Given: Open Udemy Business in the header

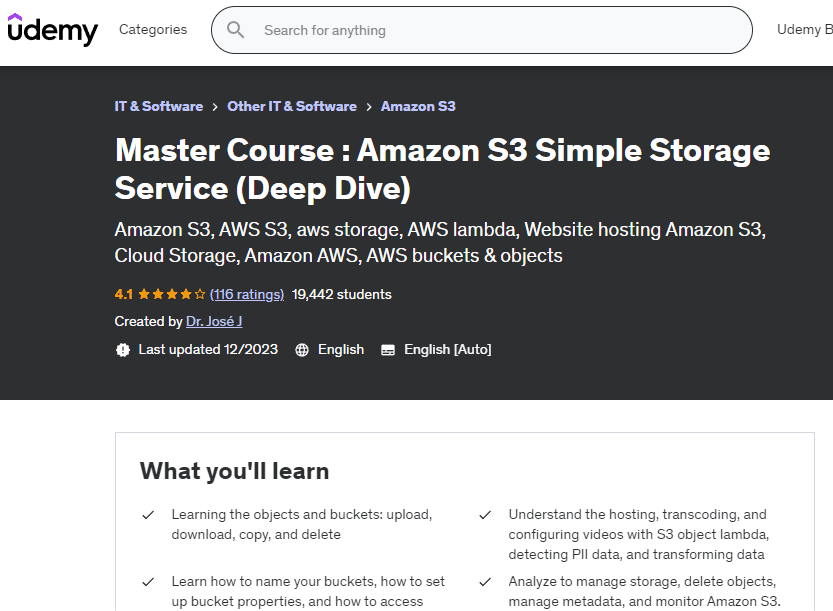Looking at the screenshot, I should coord(804,30).
